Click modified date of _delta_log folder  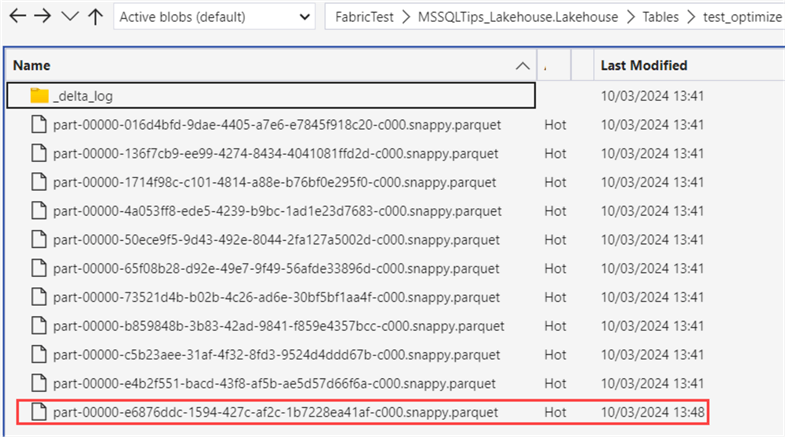(653, 96)
